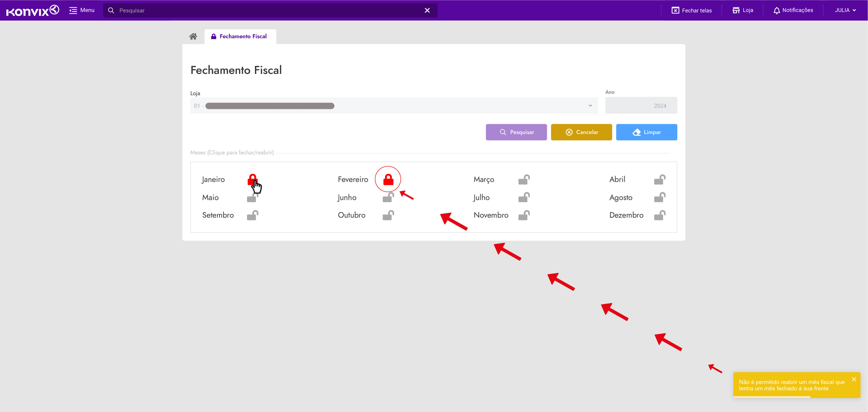Click the blue Limpar button
The width and height of the screenshot is (868, 412).
click(x=646, y=132)
